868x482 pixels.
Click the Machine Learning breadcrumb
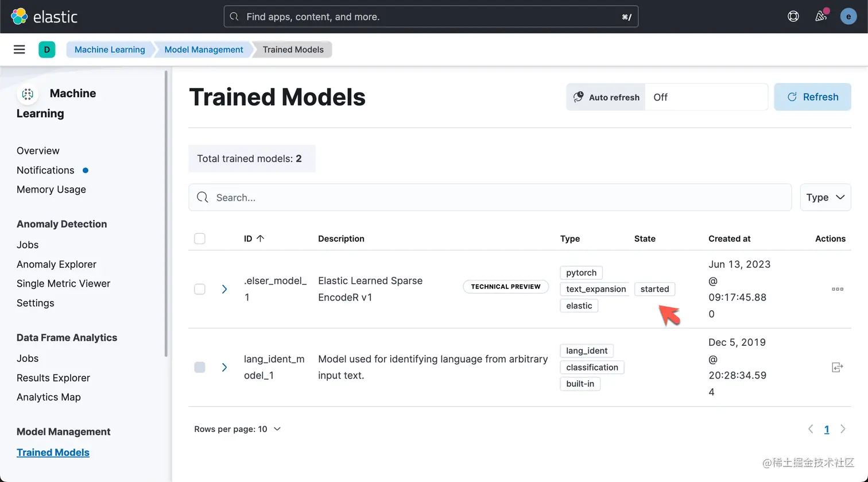tap(110, 49)
